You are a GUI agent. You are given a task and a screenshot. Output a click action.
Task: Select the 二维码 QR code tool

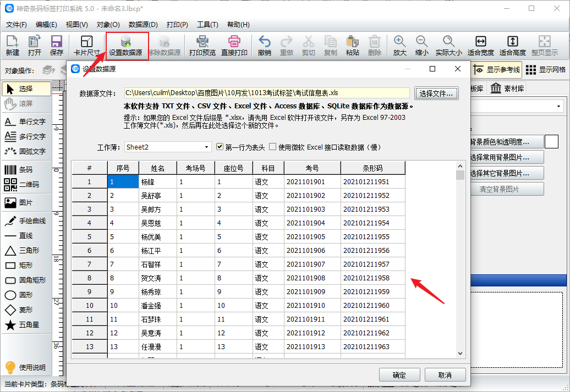(26, 185)
